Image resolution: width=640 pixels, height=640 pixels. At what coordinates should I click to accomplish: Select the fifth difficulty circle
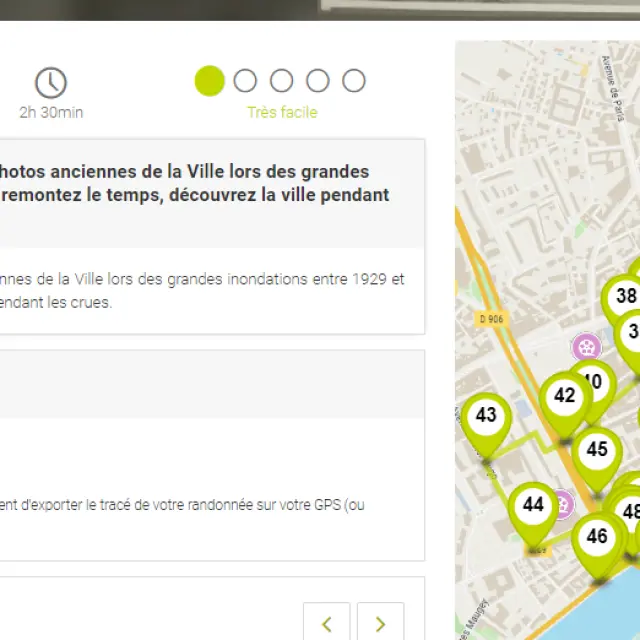(354, 81)
